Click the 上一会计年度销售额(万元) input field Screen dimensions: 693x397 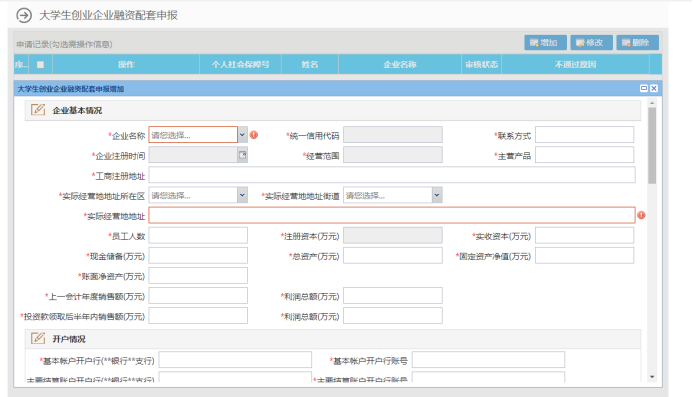[x=198, y=296]
